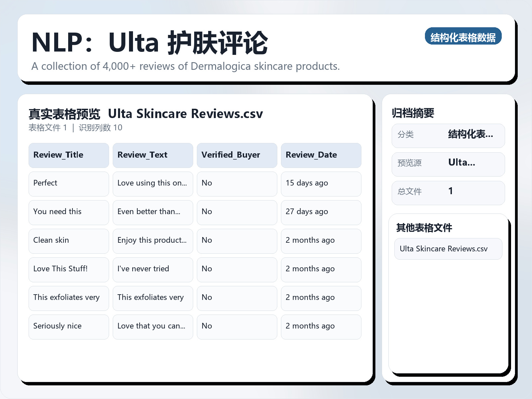Click the 分类 summary row
532x399 pixels.
point(448,135)
